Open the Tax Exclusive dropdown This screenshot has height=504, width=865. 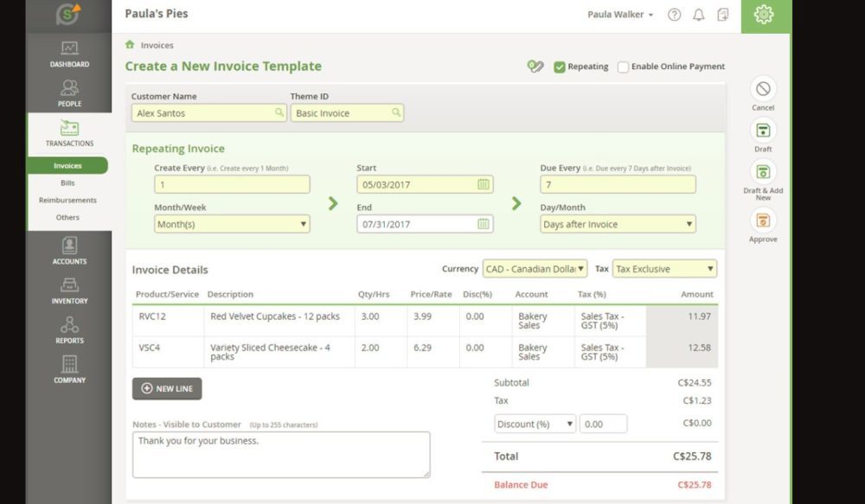click(x=664, y=269)
